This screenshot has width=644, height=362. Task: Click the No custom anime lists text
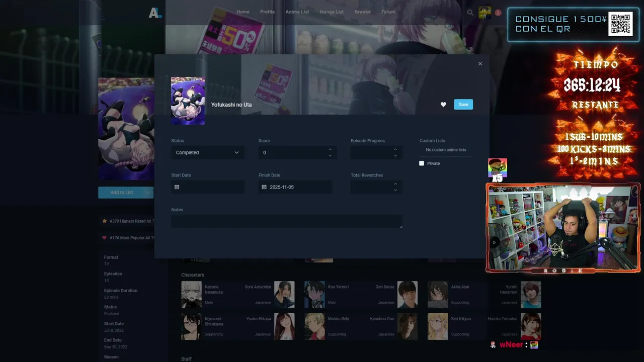[446, 150]
